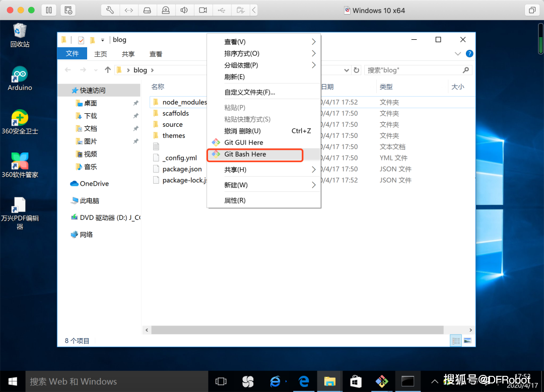Select 文档 in navigation pane
This screenshot has height=392, width=544.
click(91, 129)
